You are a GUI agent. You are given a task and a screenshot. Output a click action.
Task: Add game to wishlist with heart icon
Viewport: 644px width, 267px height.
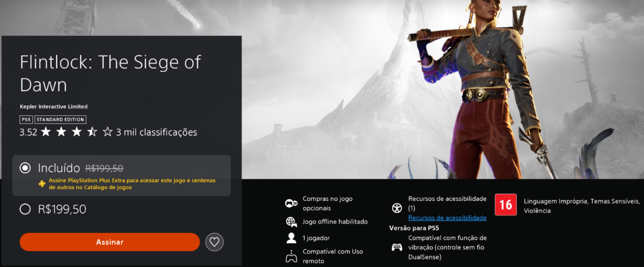pos(214,242)
